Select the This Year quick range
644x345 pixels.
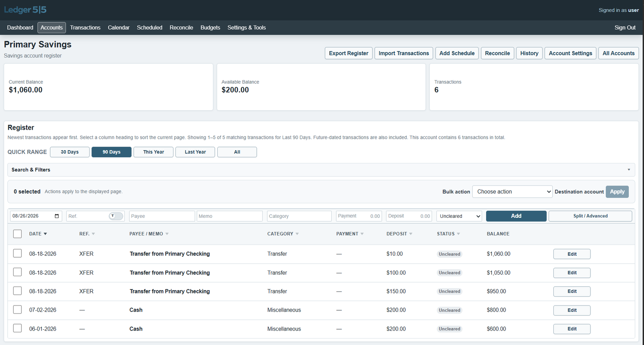click(x=154, y=152)
